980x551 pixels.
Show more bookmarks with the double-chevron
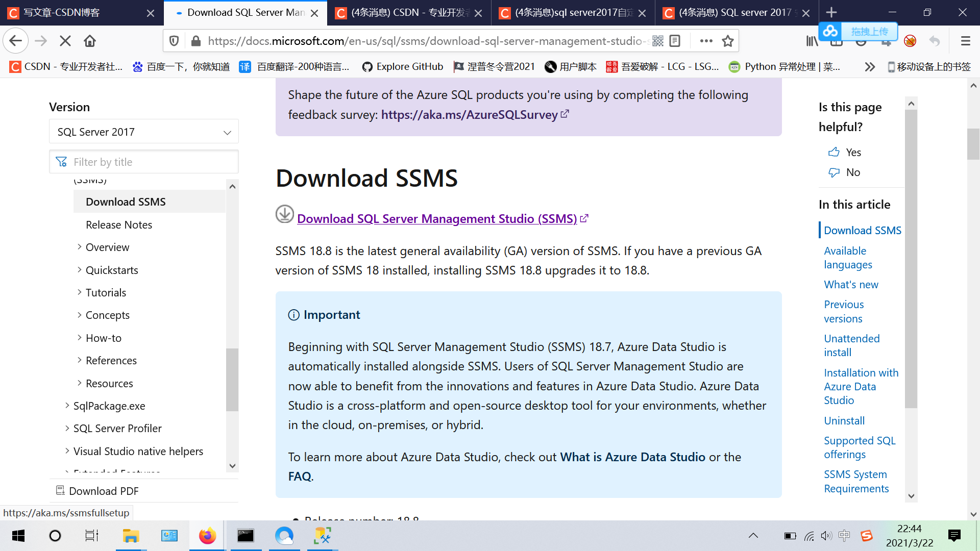[870, 67]
